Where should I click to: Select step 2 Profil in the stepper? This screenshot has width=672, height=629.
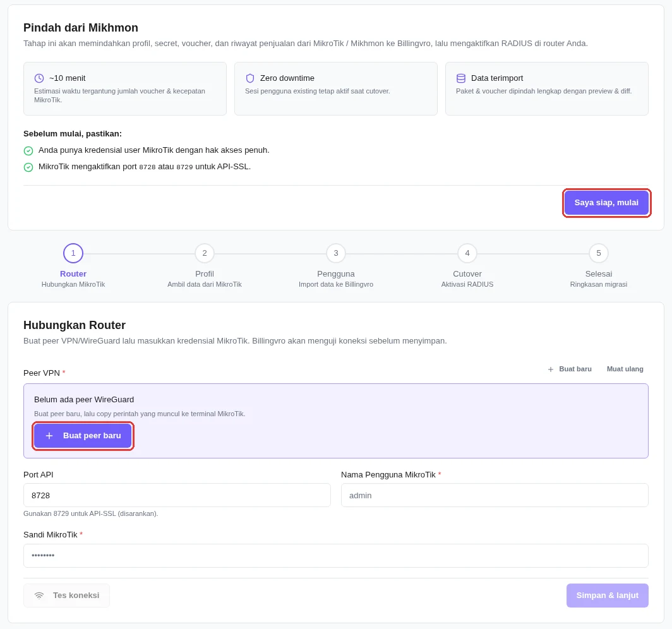pos(205,253)
